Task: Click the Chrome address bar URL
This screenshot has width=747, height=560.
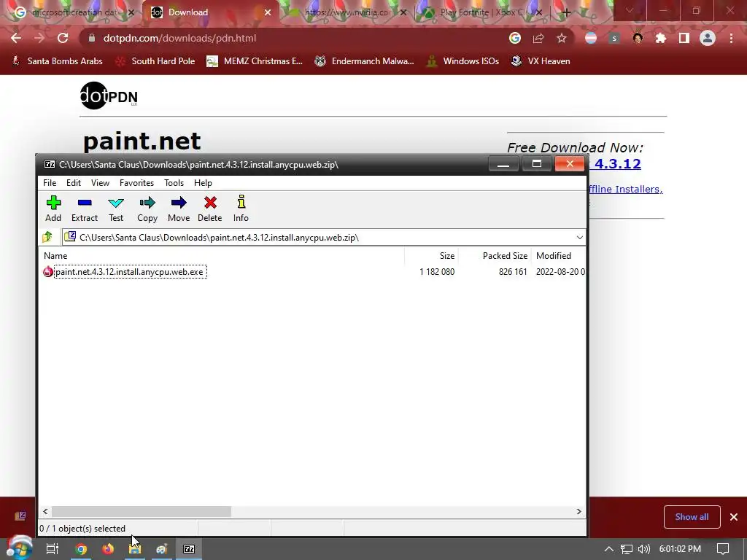Action: (x=179, y=38)
